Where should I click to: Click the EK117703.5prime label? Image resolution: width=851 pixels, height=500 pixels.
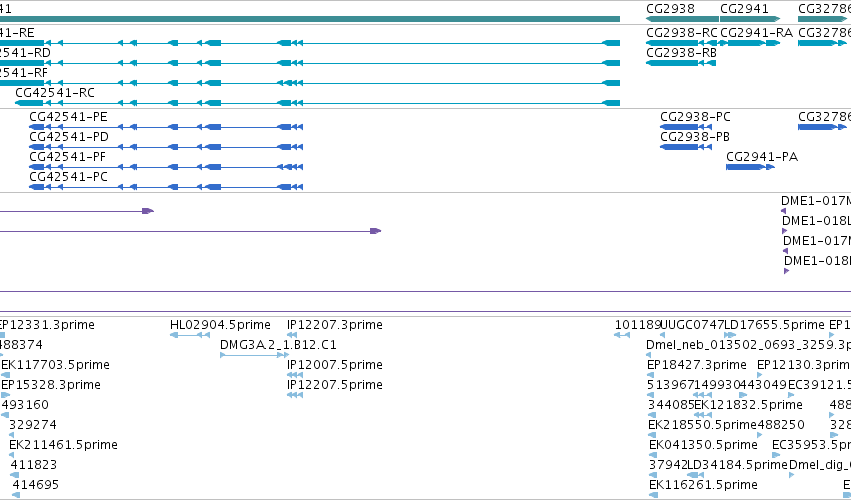point(55,365)
